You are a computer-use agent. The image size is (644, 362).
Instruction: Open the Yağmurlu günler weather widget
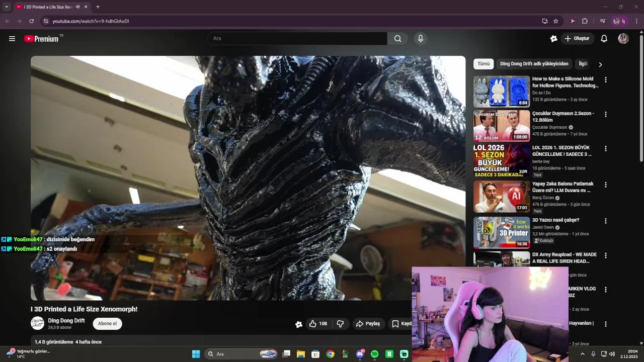(x=28, y=354)
